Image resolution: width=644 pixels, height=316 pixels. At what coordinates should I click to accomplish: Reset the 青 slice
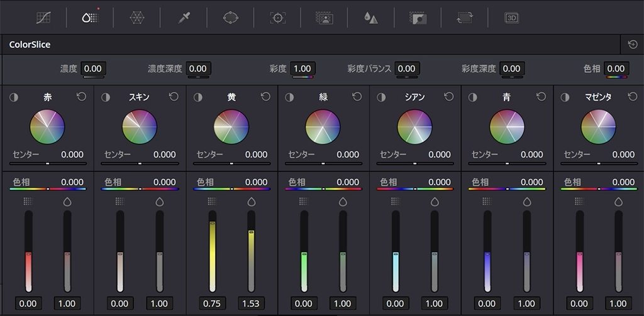tap(541, 97)
